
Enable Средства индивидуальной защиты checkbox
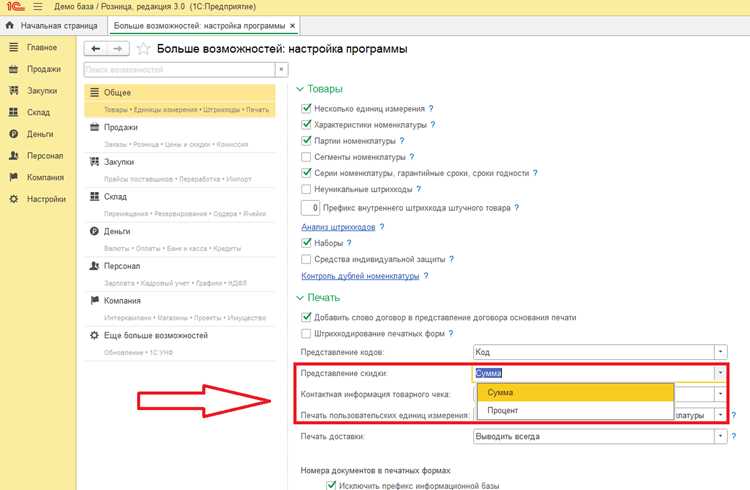point(306,259)
